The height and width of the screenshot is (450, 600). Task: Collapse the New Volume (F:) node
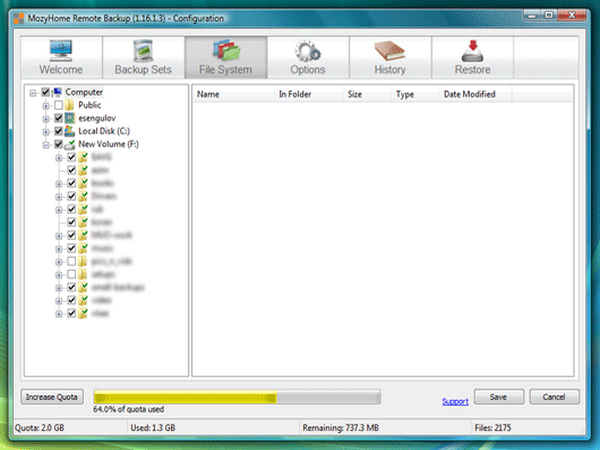coord(46,144)
